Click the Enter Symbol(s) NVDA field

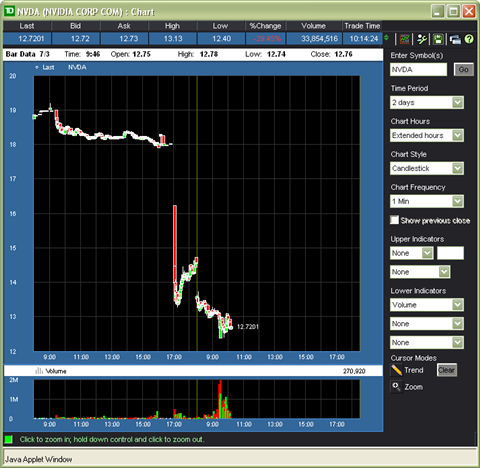click(x=418, y=69)
